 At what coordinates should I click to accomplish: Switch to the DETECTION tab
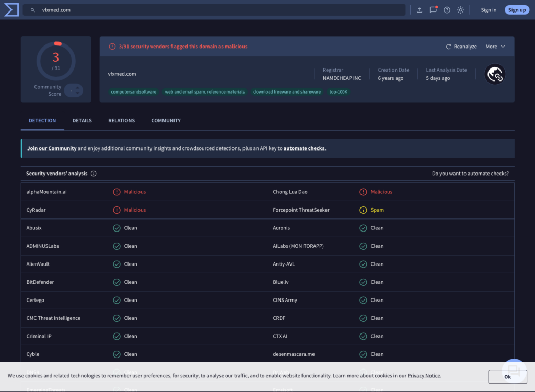point(42,121)
